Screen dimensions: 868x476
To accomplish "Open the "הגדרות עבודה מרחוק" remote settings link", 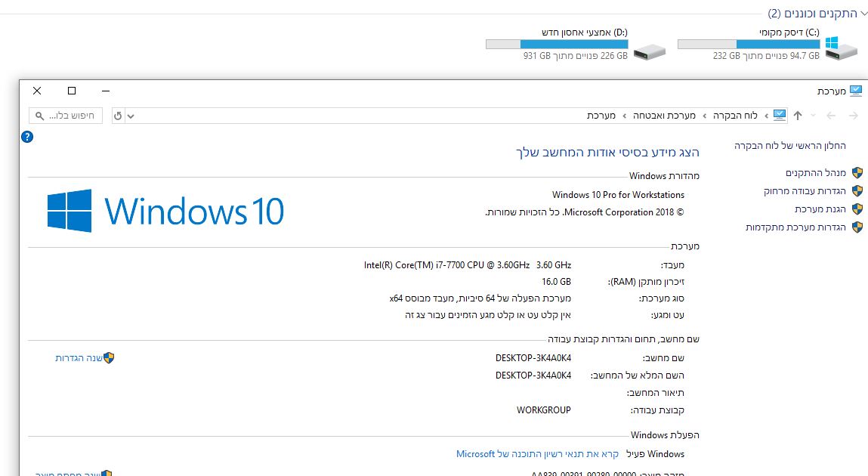I will pos(805,191).
